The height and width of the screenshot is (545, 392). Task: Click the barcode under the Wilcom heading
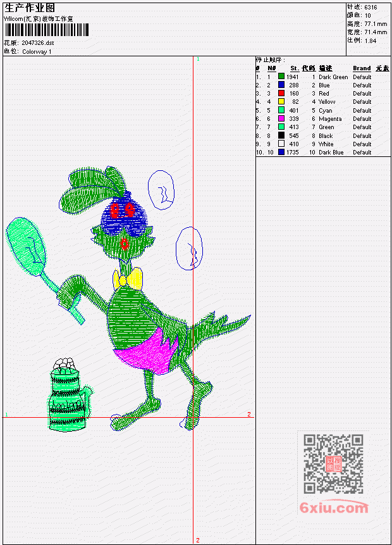[x=47, y=30]
